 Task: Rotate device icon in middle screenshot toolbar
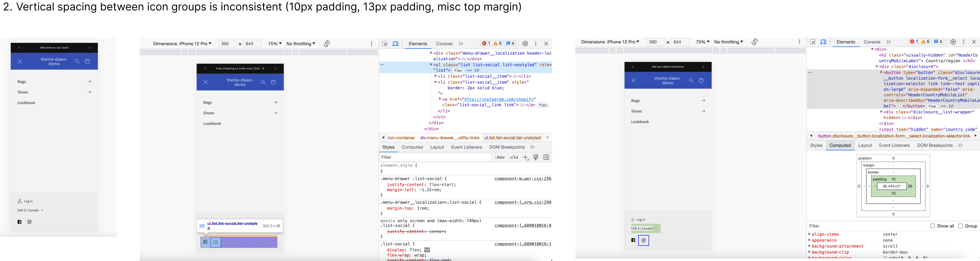[327, 44]
